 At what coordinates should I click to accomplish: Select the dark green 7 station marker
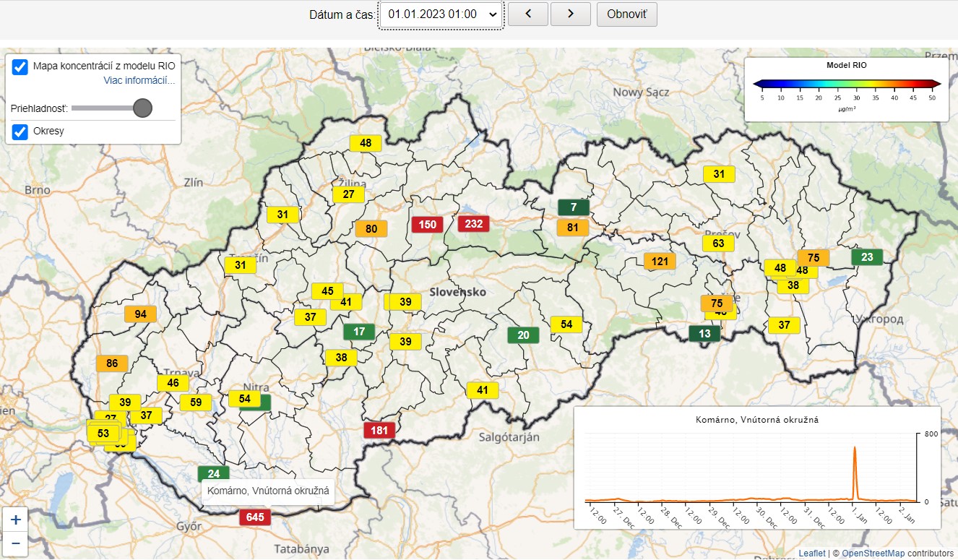tap(574, 207)
